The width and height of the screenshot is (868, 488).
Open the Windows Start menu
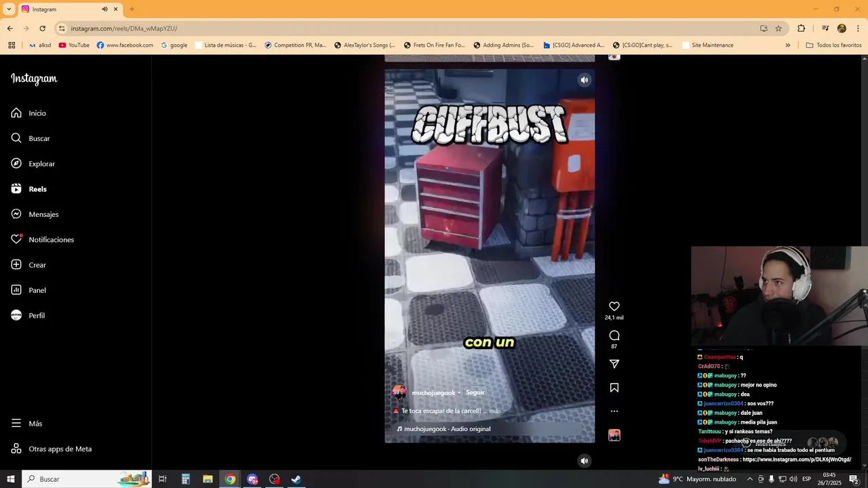point(11,479)
